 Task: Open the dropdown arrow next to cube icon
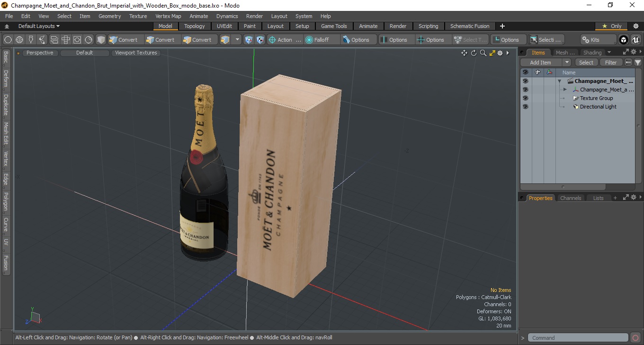pyautogui.click(x=237, y=40)
